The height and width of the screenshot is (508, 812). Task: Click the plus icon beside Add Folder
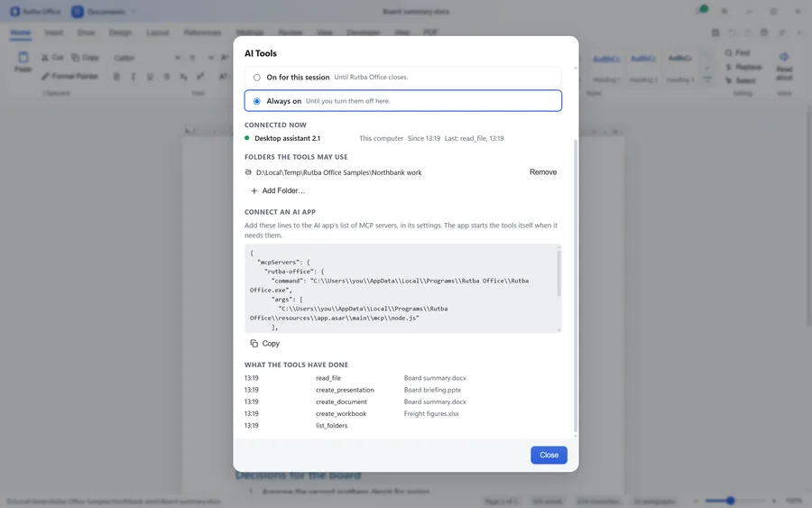[254, 191]
